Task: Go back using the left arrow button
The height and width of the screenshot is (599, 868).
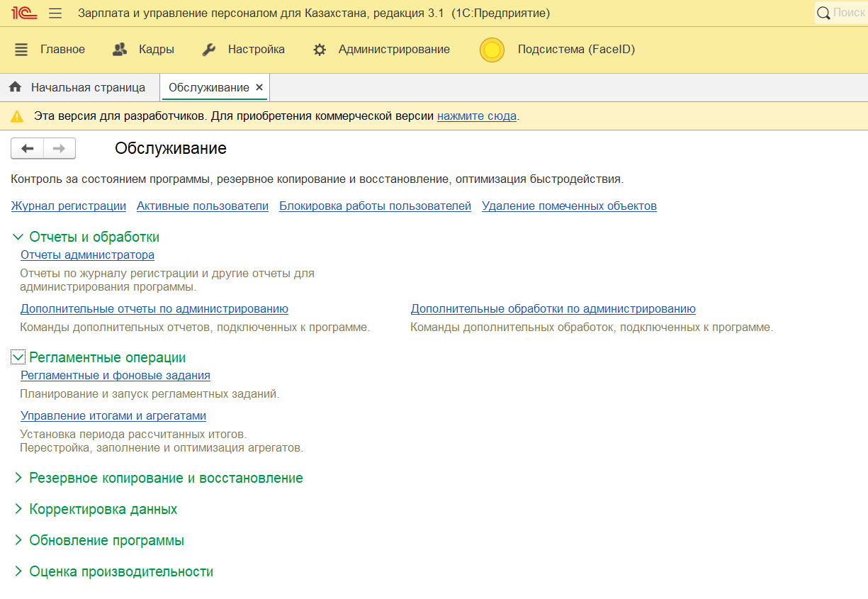Action: click(x=28, y=148)
